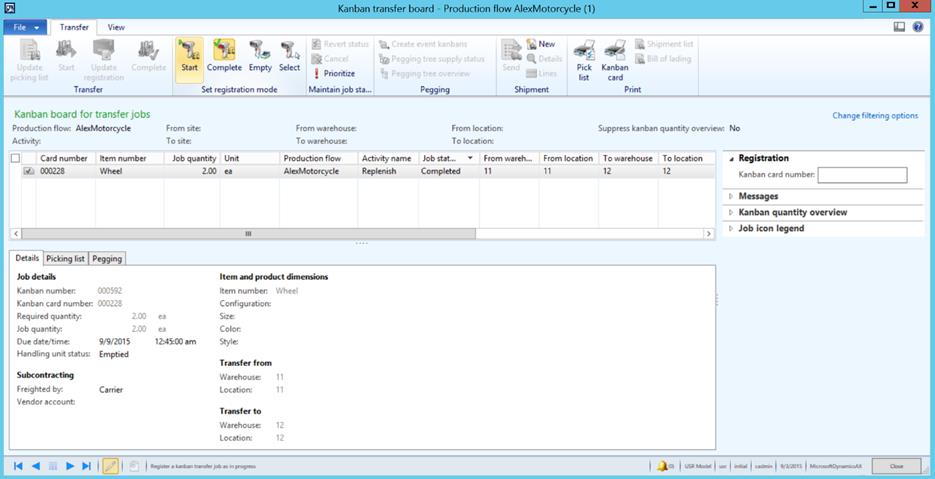Sort by the Card number column header
The width and height of the screenshot is (935, 479).
pos(66,158)
